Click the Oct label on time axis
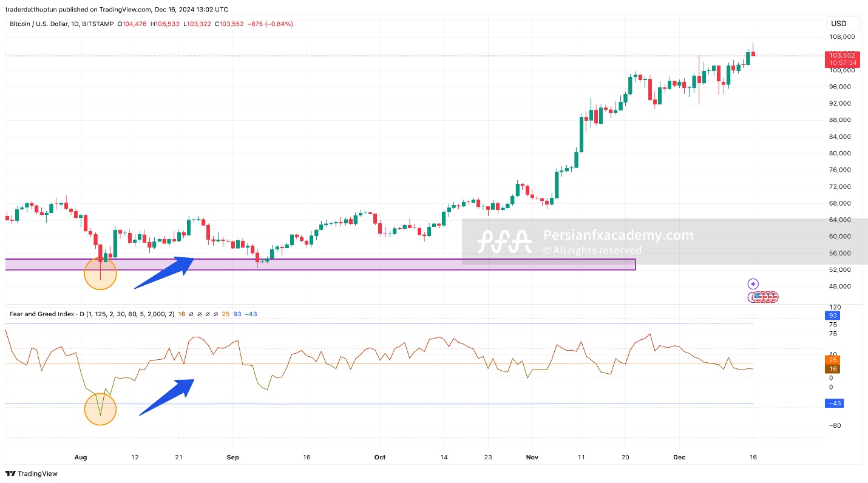 click(x=380, y=457)
